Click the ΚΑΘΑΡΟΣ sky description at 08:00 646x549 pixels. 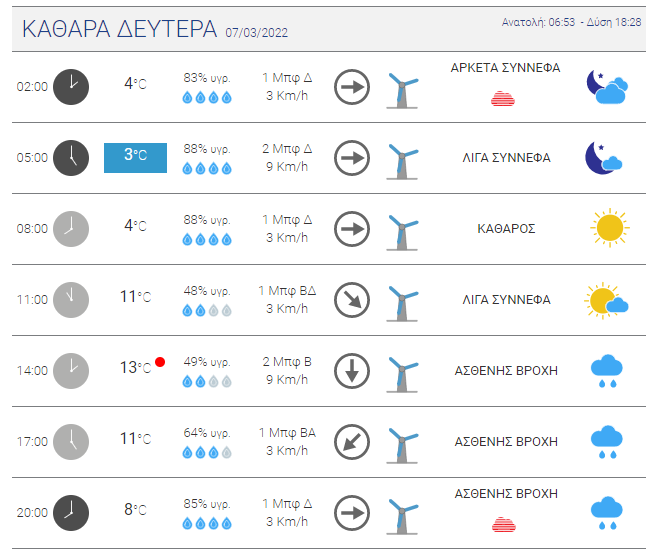[x=506, y=228]
